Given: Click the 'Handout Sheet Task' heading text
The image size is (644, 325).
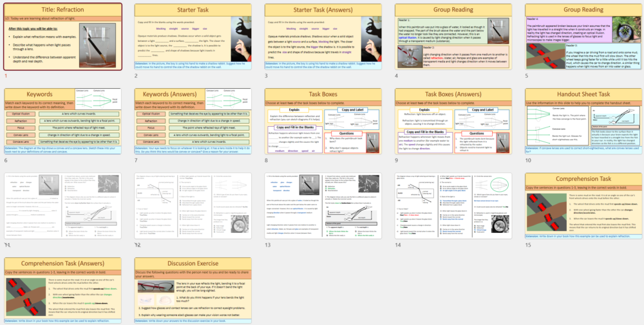Looking at the screenshot, I should click(x=583, y=94).
